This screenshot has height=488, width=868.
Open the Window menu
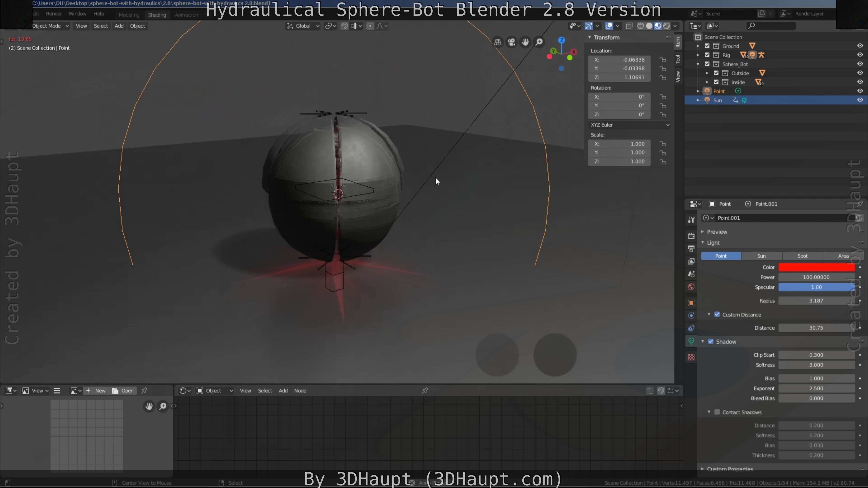(x=78, y=14)
